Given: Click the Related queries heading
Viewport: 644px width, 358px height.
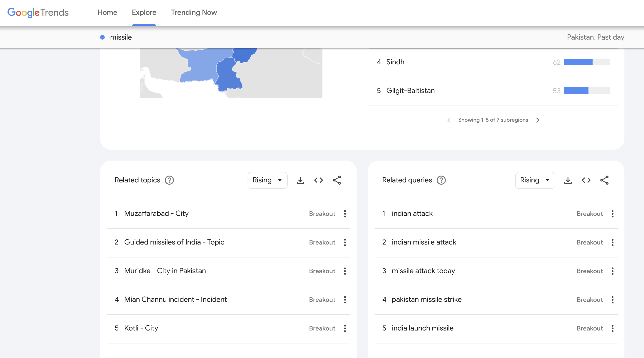Looking at the screenshot, I should [x=407, y=180].
